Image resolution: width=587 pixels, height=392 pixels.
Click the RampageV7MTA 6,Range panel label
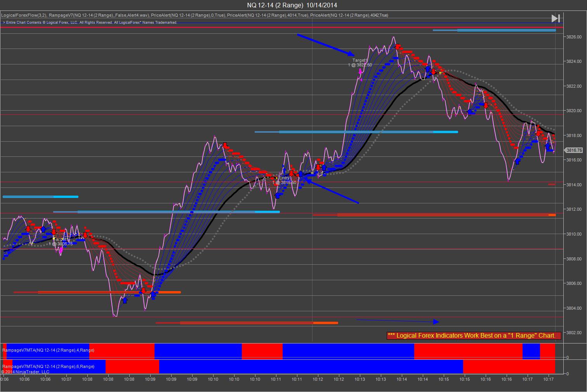tap(49, 366)
